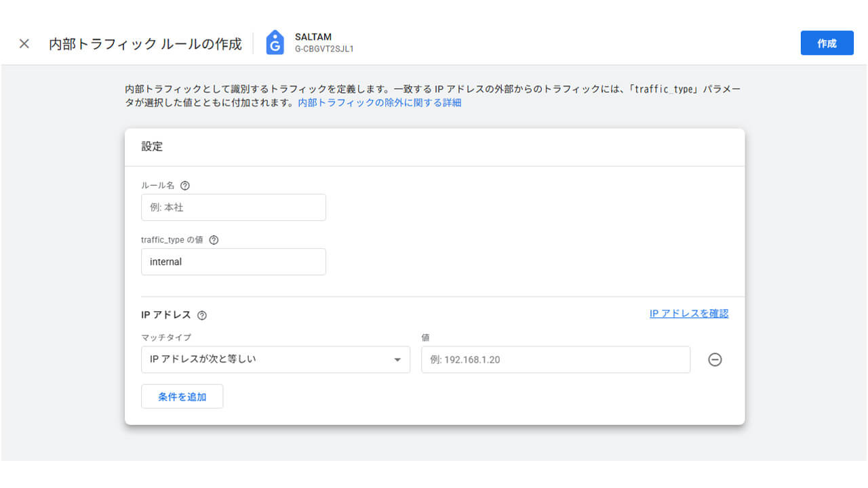Click the G-CBGVT2SJL1 measurement ID text
Image resolution: width=868 pixels, height=488 pixels.
pos(324,49)
